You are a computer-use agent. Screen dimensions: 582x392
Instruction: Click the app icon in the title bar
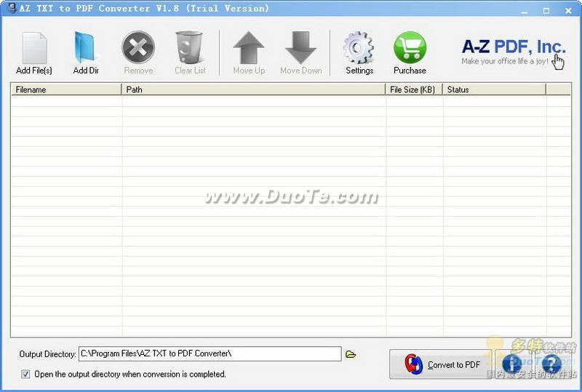pyautogui.click(x=12, y=8)
